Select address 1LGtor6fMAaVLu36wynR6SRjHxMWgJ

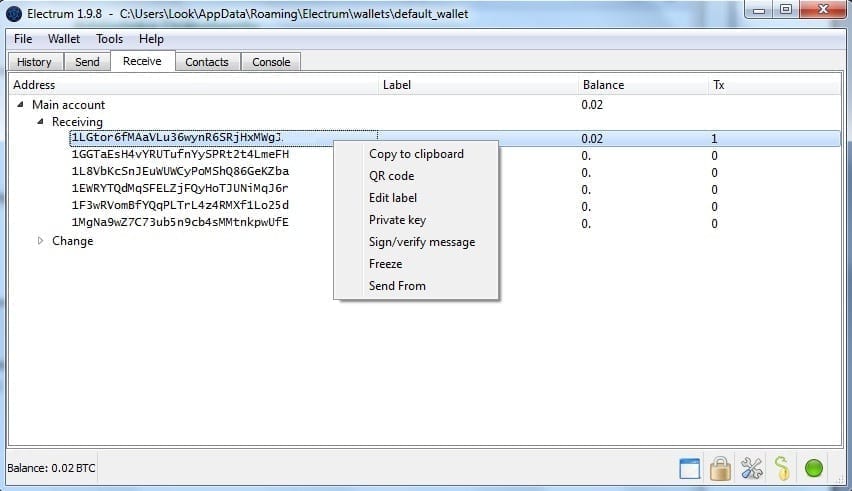point(177,137)
